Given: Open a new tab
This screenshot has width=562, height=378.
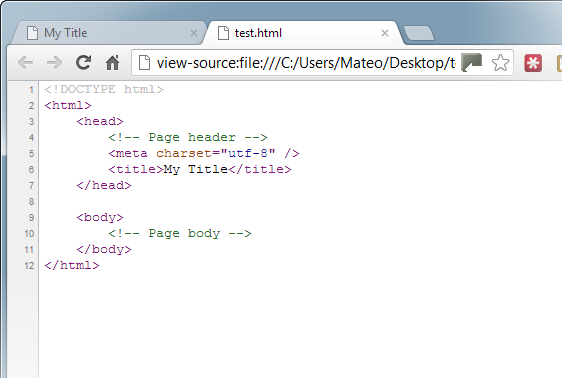Looking at the screenshot, I should point(419,33).
